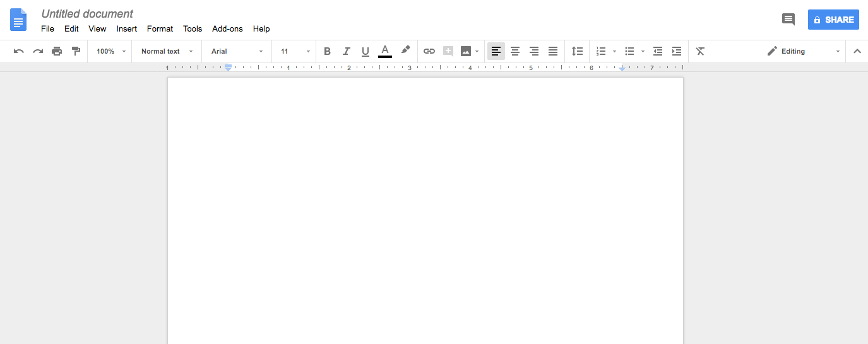Open the Format menu
Image resolution: width=868 pixels, height=344 pixels.
[160, 28]
